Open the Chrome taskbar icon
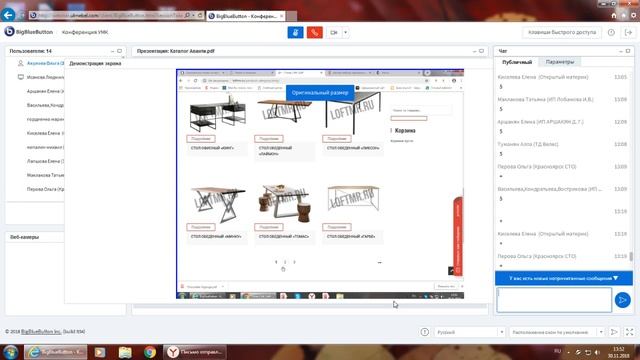 pos(150,352)
